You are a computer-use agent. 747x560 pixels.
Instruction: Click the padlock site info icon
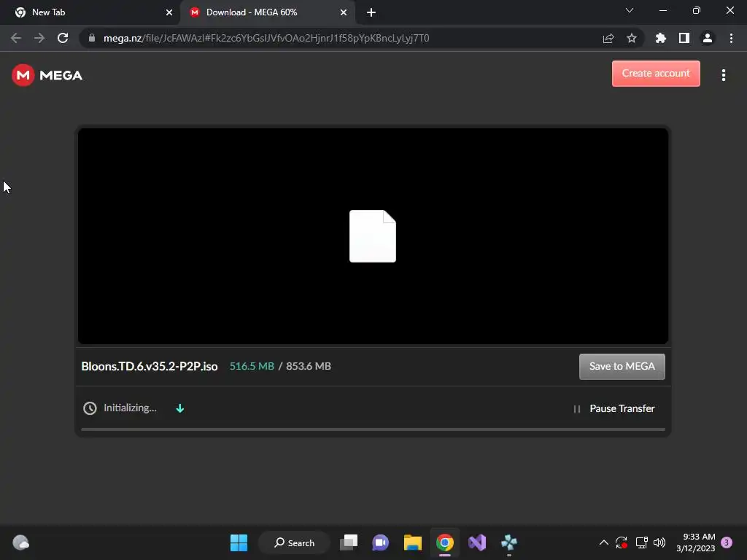pyautogui.click(x=92, y=38)
